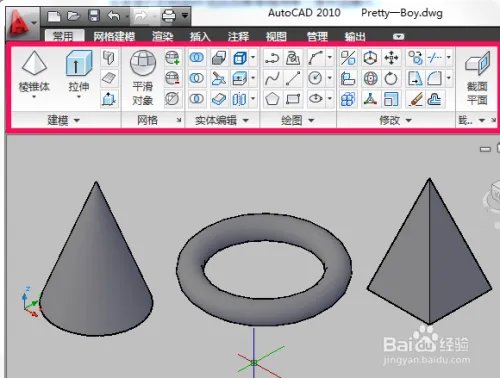Image resolution: width=500 pixels, height=378 pixels.
Task: Expand the dropdown arrow under 棱锥体
Action: tap(34, 97)
